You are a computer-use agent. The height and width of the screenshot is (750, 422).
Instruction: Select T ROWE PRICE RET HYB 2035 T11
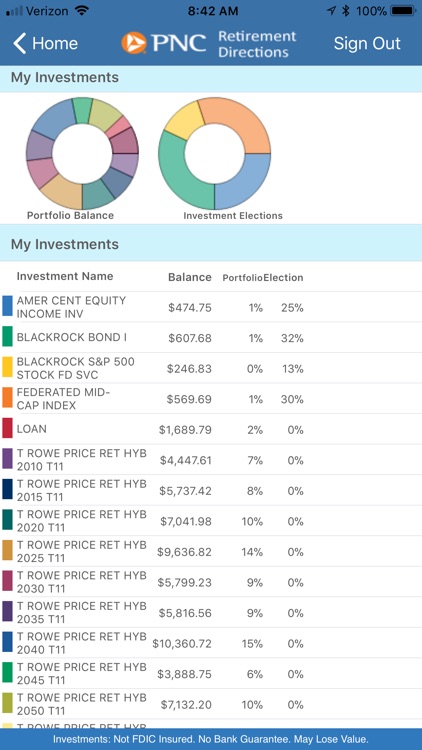[81, 613]
